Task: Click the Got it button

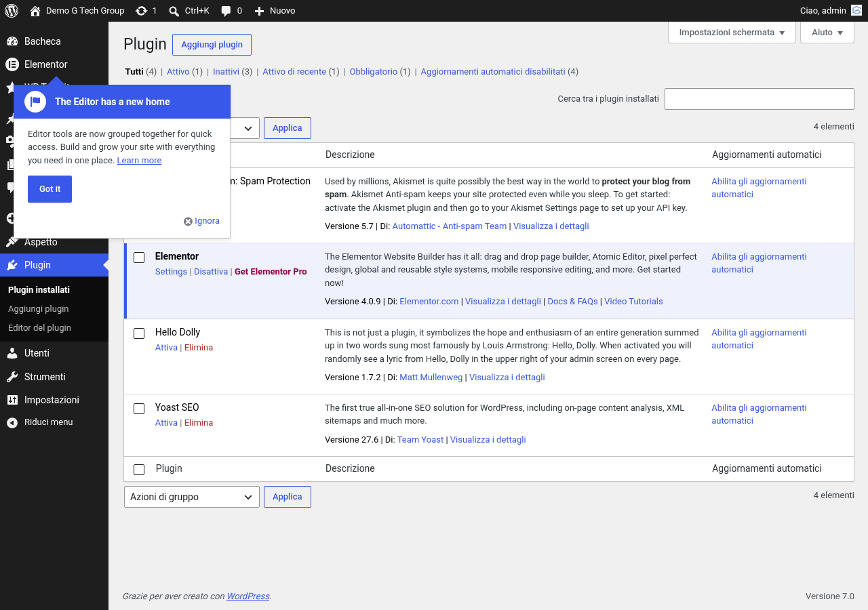Action: 50,189
